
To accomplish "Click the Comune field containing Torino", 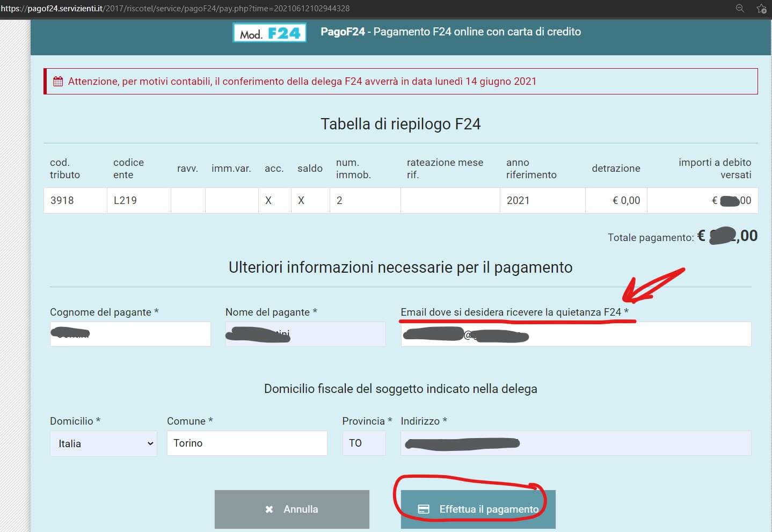I will point(246,443).
